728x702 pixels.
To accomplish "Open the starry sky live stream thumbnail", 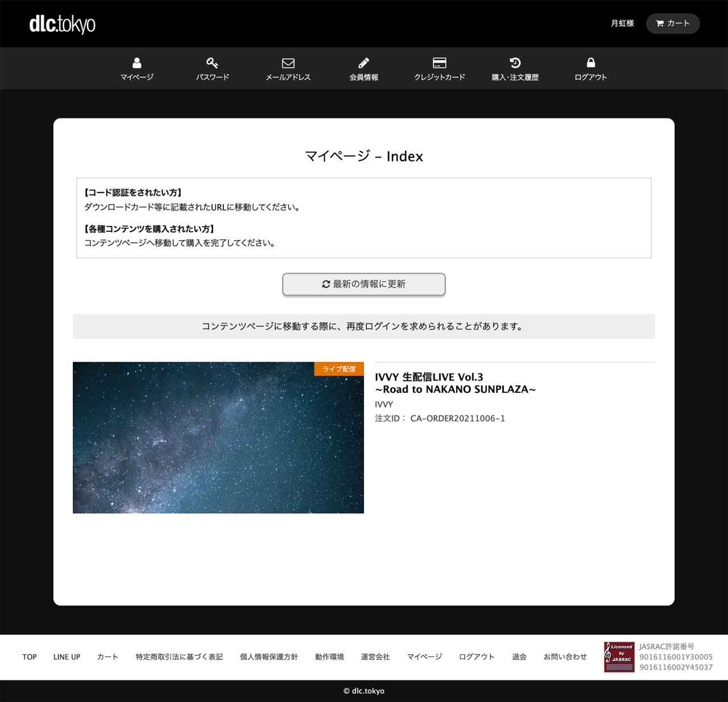I will click(x=218, y=438).
